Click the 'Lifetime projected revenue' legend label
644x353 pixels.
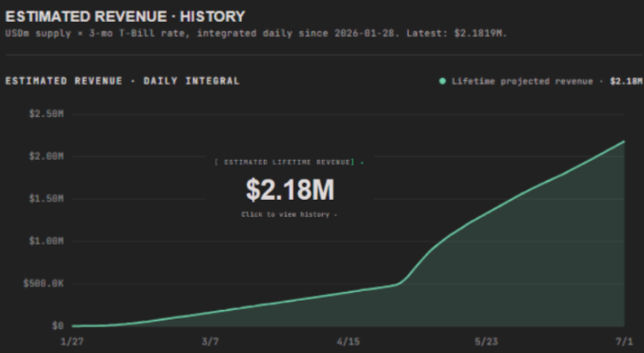pos(522,81)
